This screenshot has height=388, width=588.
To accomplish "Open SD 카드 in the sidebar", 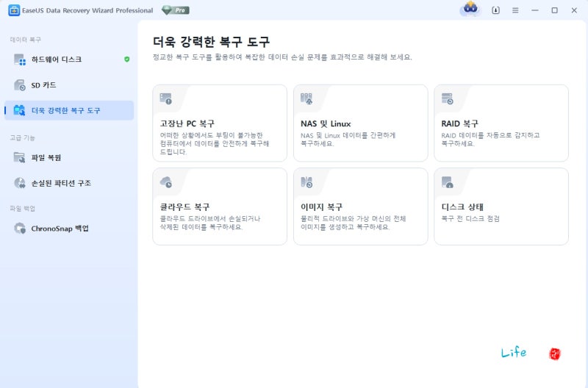I will [x=69, y=85].
